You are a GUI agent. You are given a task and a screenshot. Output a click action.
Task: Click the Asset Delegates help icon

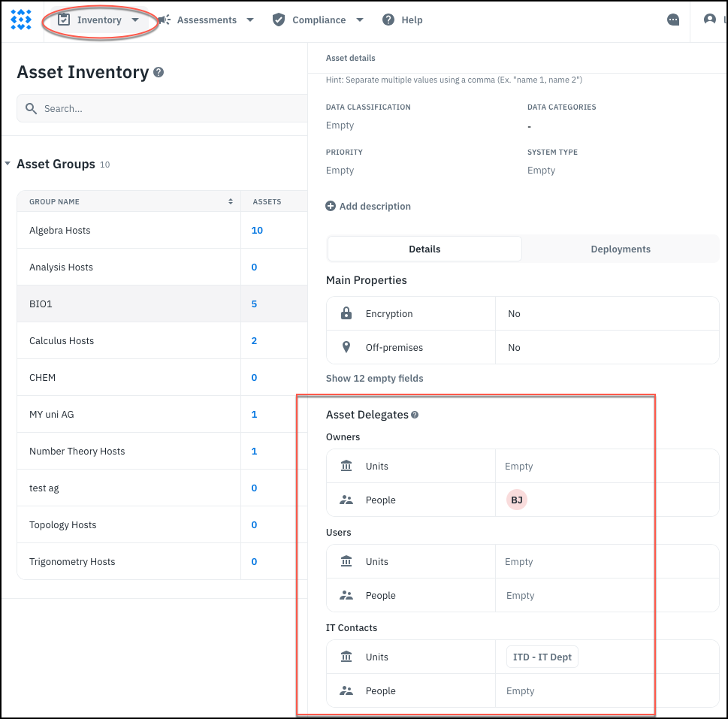click(415, 415)
